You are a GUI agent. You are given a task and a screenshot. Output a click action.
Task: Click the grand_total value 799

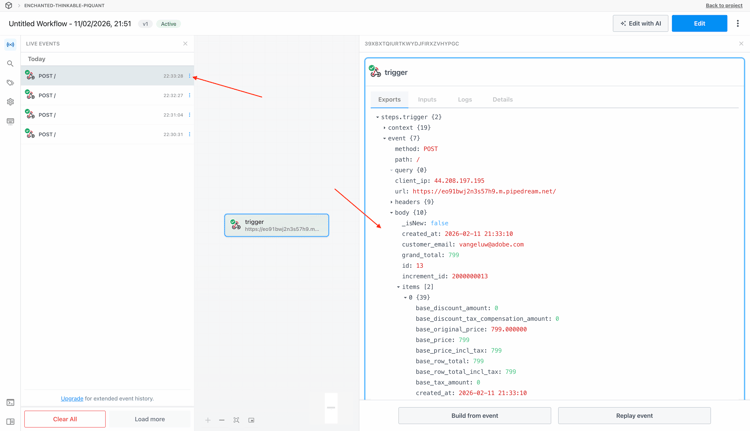453,255
